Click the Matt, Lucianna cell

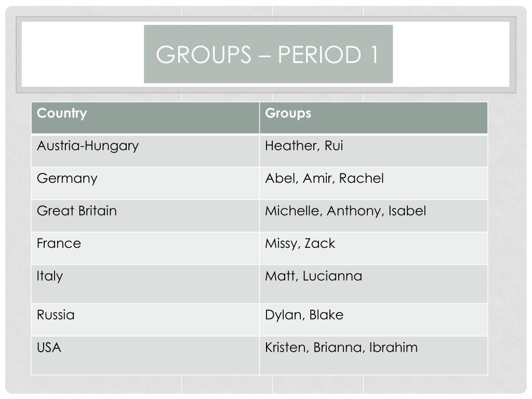tap(374, 284)
